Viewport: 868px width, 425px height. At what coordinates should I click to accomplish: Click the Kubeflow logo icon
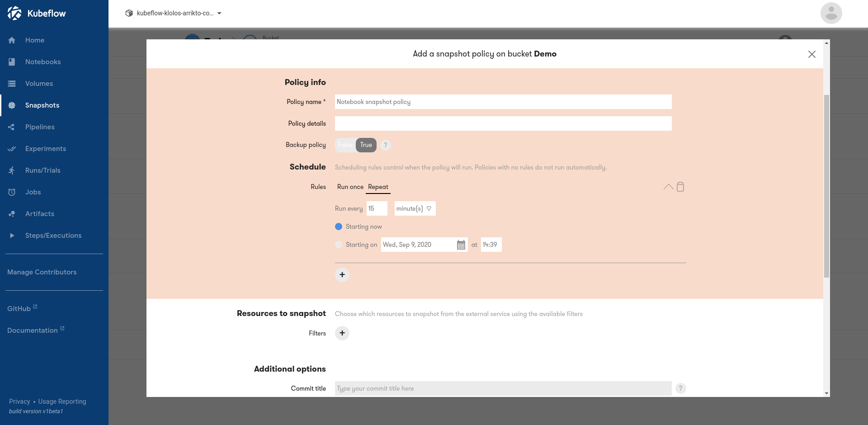coord(14,13)
